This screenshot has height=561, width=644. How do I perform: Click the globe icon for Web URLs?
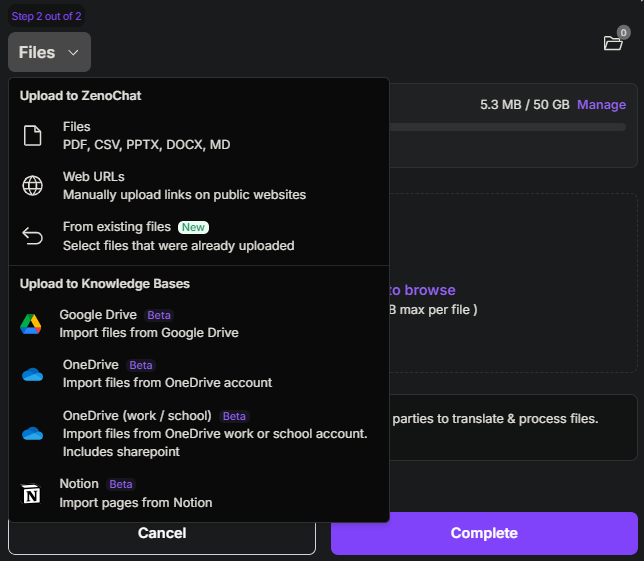tap(32, 186)
